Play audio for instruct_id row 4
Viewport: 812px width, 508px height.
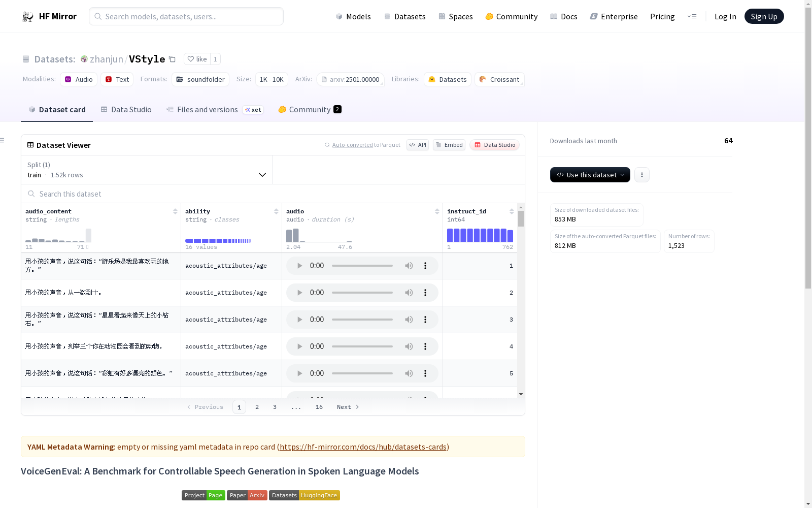[x=299, y=346]
